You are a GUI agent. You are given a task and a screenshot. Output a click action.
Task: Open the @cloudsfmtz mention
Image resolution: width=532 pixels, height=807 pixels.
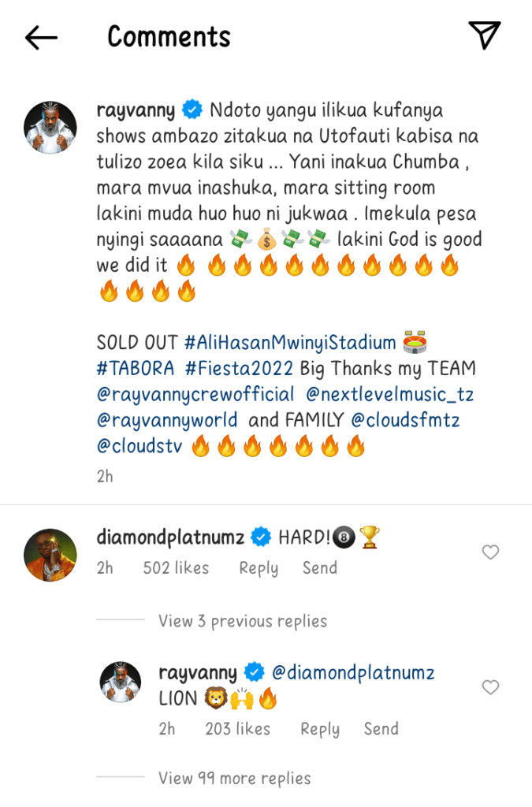tap(412, 421)
